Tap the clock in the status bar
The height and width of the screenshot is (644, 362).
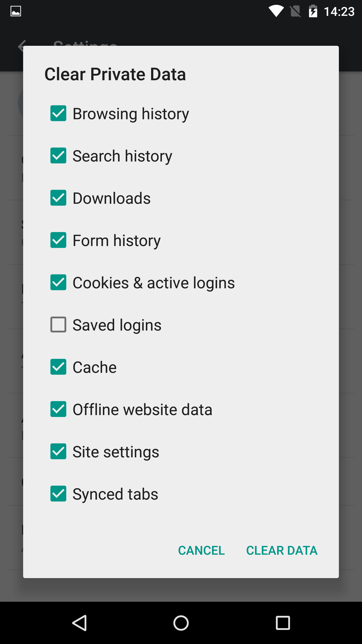339,11
